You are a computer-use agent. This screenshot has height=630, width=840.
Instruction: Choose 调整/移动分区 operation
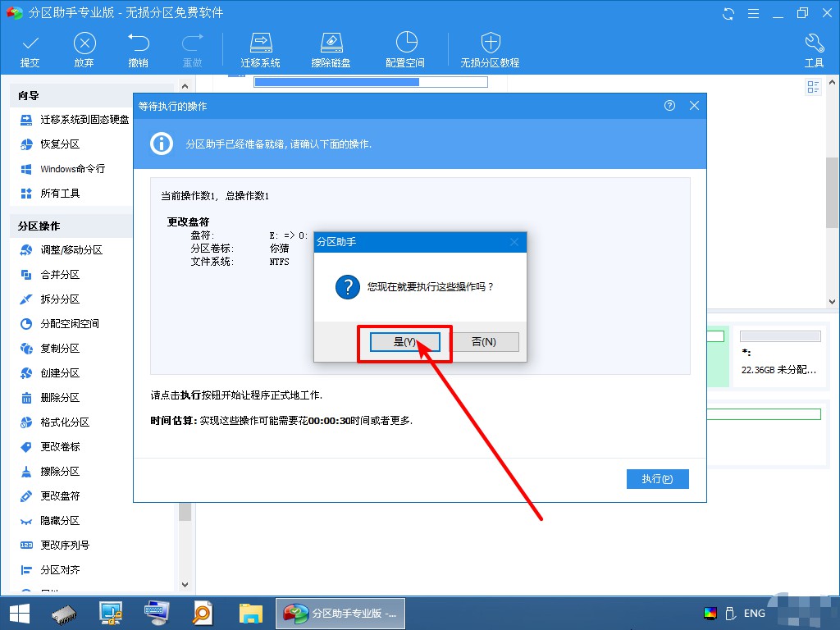61,249
